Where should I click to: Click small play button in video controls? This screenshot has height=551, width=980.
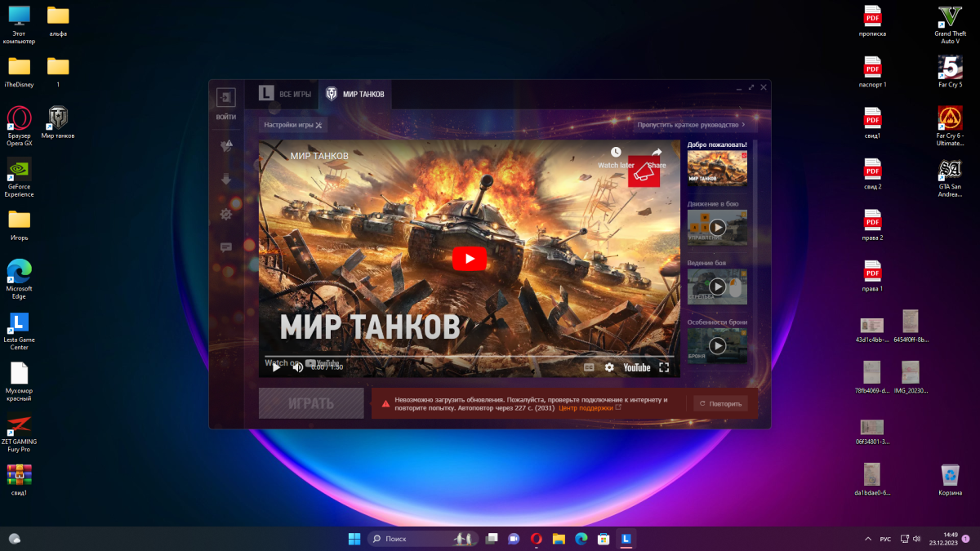[x=276, y=367]
